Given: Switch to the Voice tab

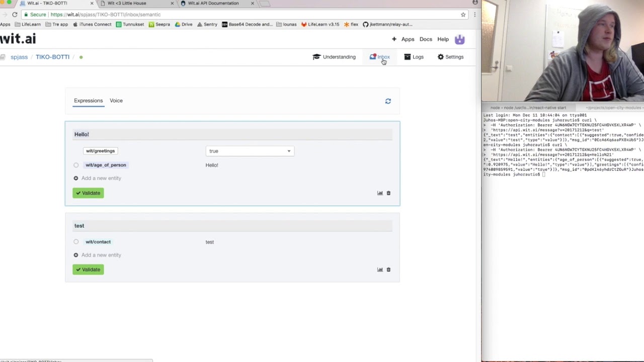Looking at the screenshot, I should point(116,101).
